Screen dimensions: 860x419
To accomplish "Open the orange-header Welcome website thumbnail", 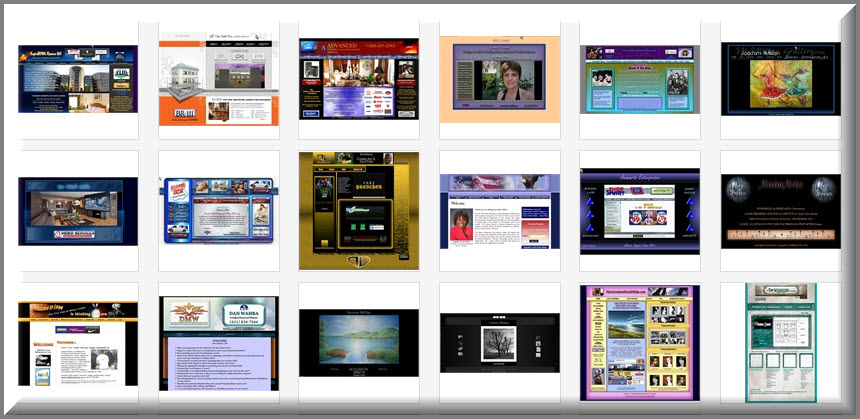I will point(78,343).
